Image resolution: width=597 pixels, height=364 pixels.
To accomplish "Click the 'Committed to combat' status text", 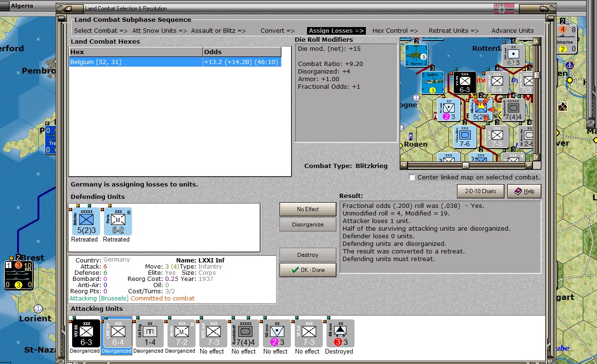I will [162, 298].
